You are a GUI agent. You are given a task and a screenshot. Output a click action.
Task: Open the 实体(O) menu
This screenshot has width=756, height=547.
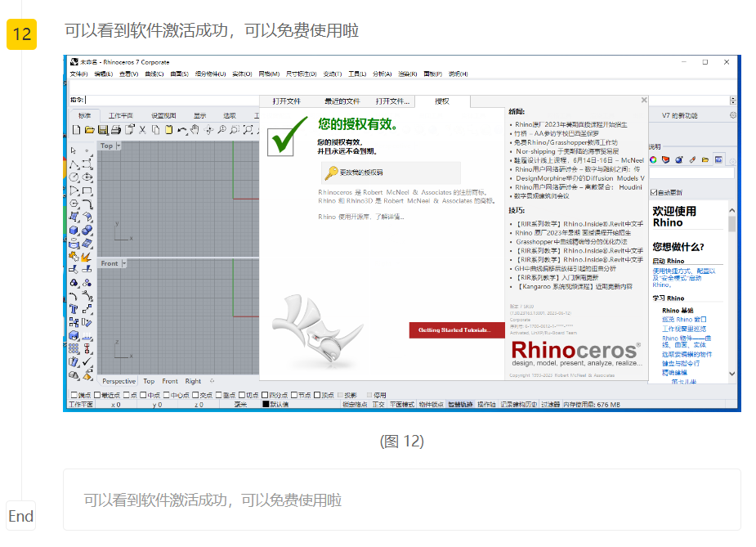tap(242, 74)
